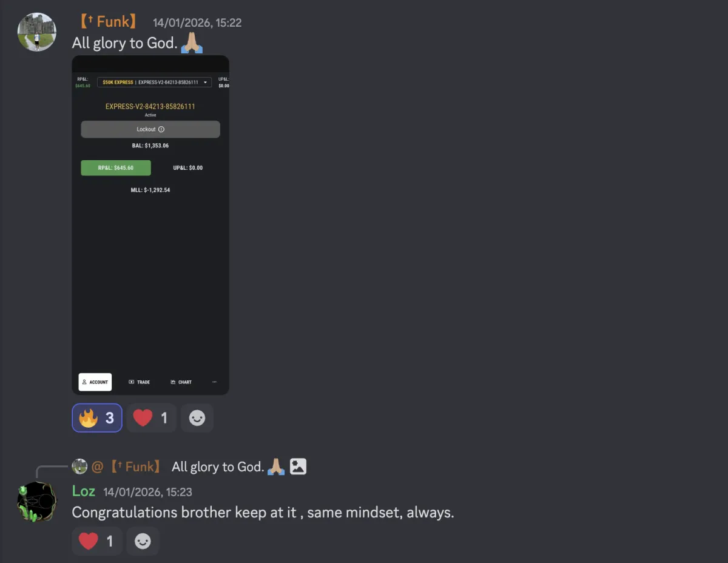
Task: Toggle the heart reaction on Loz's message
Action: (97, 541)
